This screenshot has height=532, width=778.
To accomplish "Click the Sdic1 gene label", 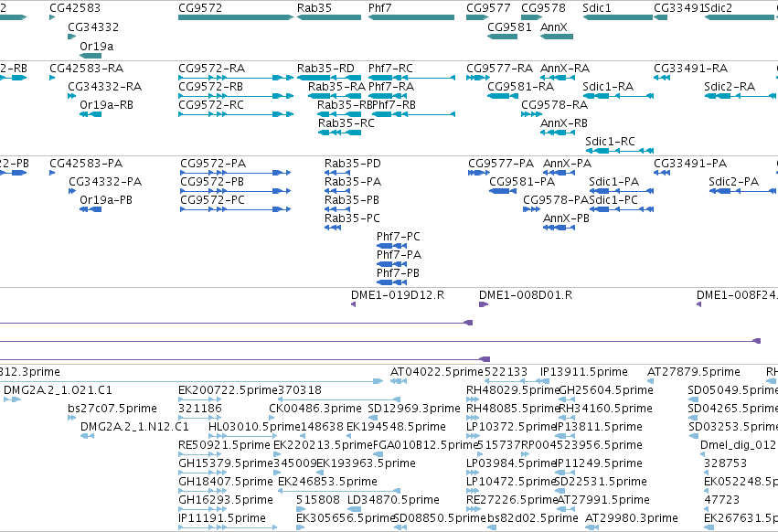I will coord(597,8).
